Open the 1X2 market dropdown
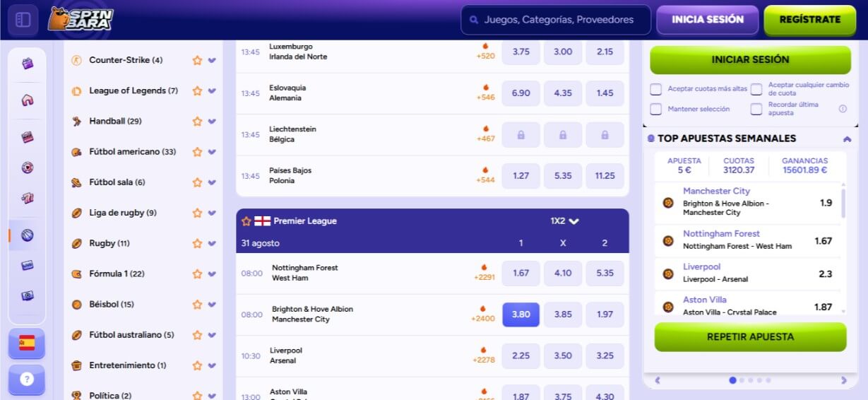Viewport: 868px width, 400px height. click(564, 221)
